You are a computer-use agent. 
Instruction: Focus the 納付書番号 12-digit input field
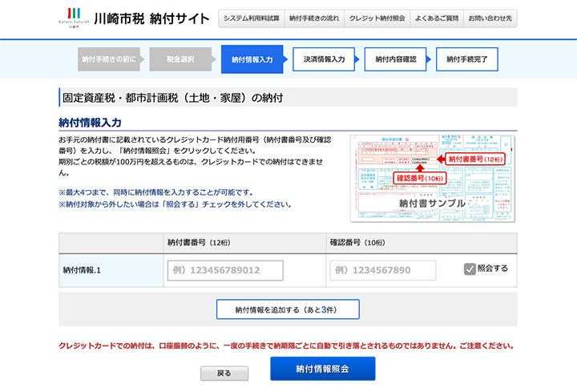225,270
